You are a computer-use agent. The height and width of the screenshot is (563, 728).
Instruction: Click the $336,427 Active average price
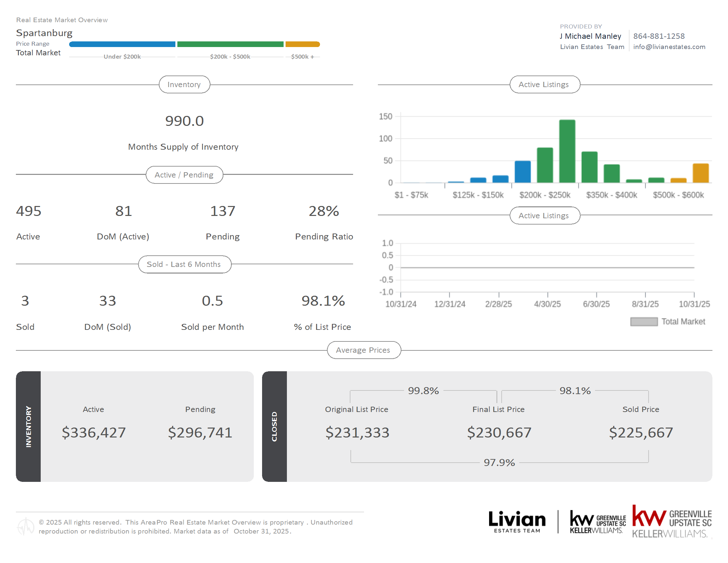tap(94, 433)
